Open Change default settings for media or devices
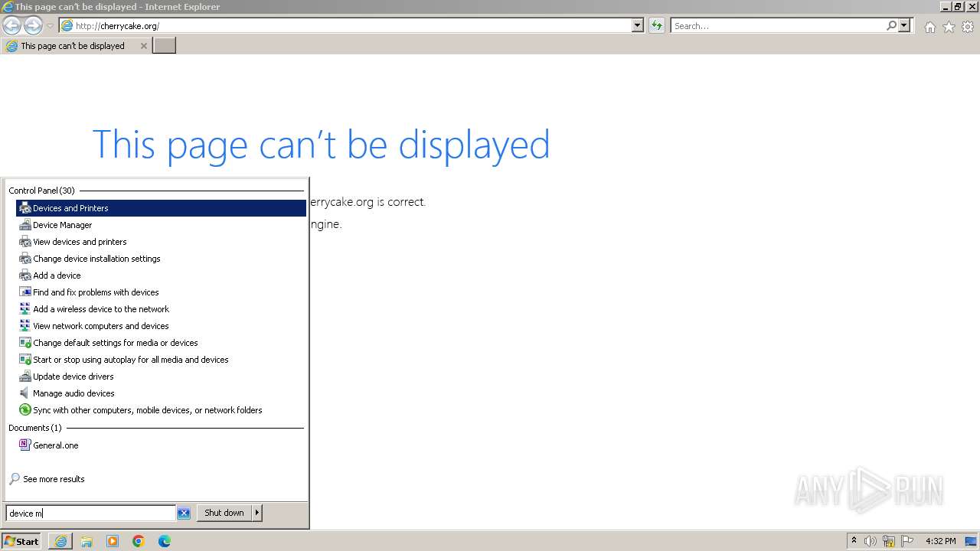The image size is (980, 551). pyautogui.click(x=161, y=343)
